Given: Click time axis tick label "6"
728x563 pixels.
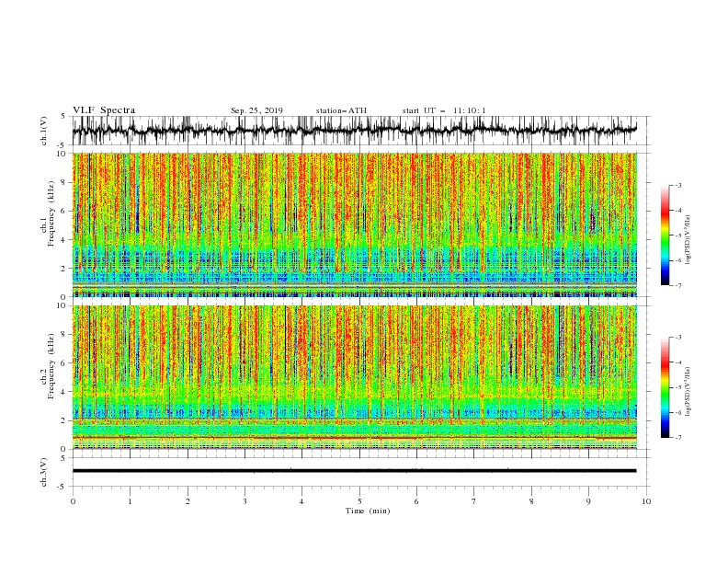Looking at the screenshot, I should pyautogui.click(x=416, y=501).
